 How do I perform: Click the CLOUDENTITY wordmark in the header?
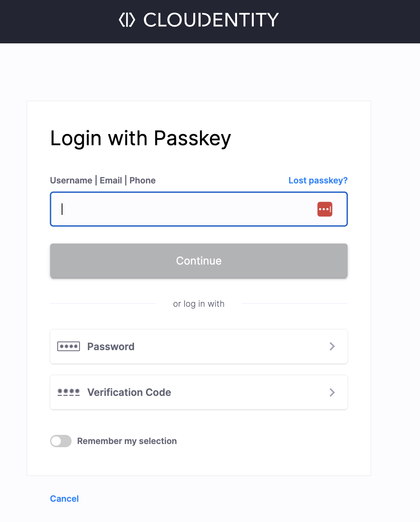tap(211, 20)
